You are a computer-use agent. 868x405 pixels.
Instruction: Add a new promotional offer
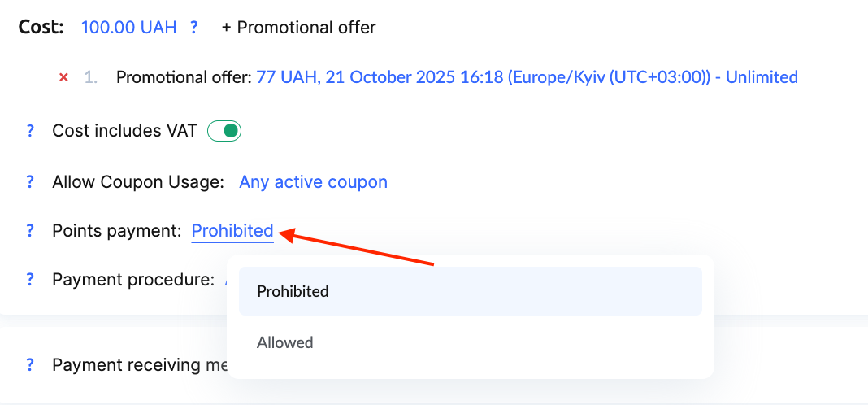click(x=298, y=28)
